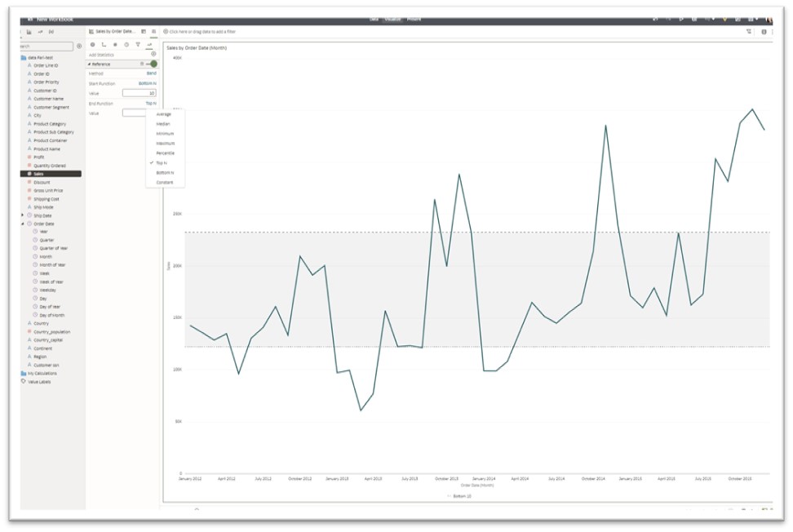The image size is (793, 532).
Task: Open the Axis tab in properties pane
Action: tap(104, 45)
